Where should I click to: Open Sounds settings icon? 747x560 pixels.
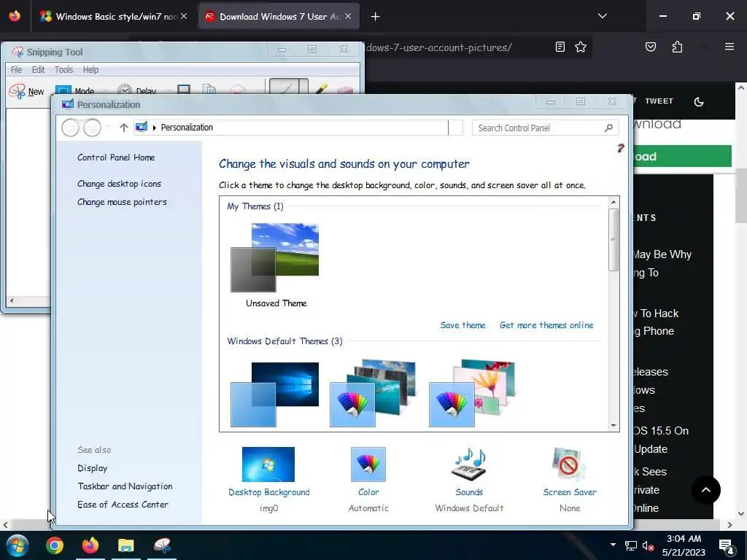tap(469, 464)
